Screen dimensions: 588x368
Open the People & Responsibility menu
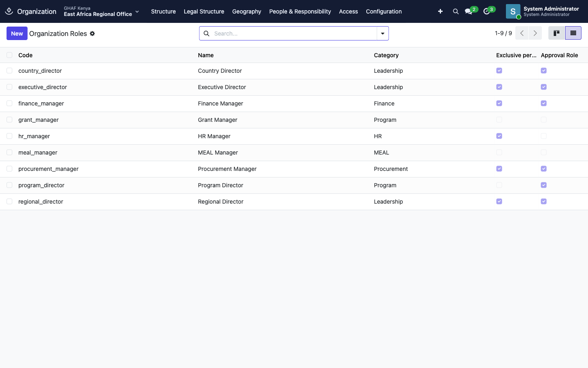coord(300,11)
